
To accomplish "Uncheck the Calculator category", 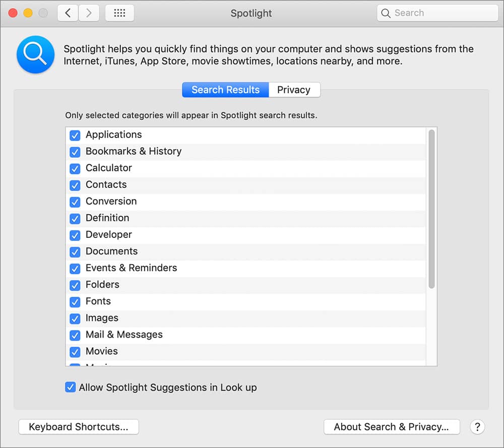I will pyautogui.click(x=75, y=168).
